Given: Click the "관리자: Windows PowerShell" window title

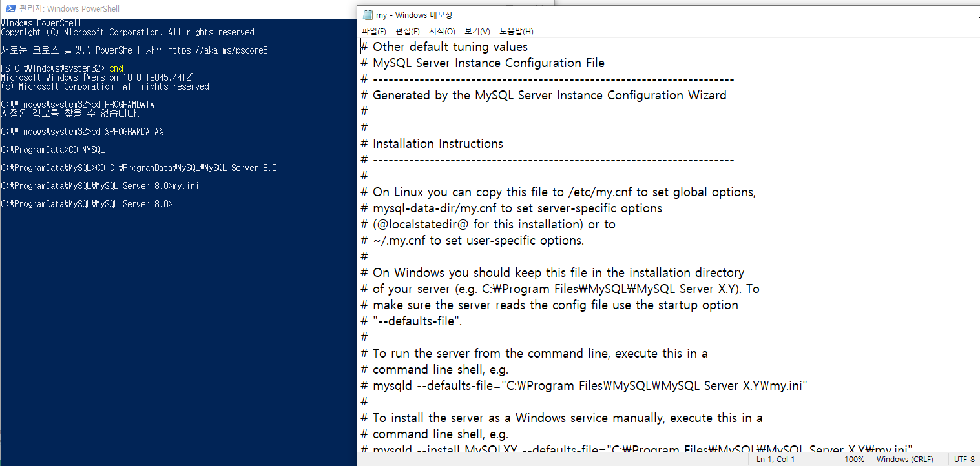Looking at the screenshot, I should click(x=70, y=9).
